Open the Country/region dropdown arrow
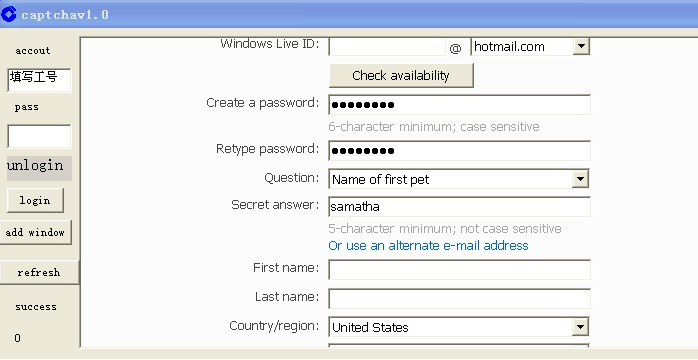This screenshot has height=360, width=698. 580,327
